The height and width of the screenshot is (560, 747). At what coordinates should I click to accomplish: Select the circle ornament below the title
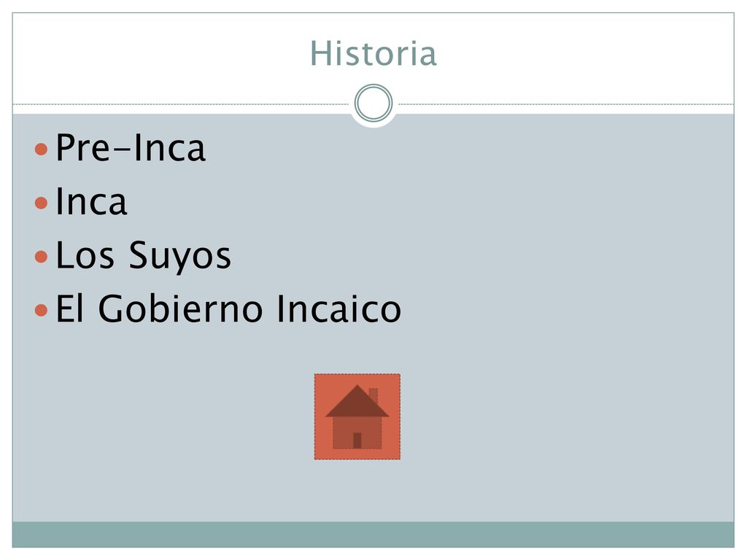(x=373, y=103)
